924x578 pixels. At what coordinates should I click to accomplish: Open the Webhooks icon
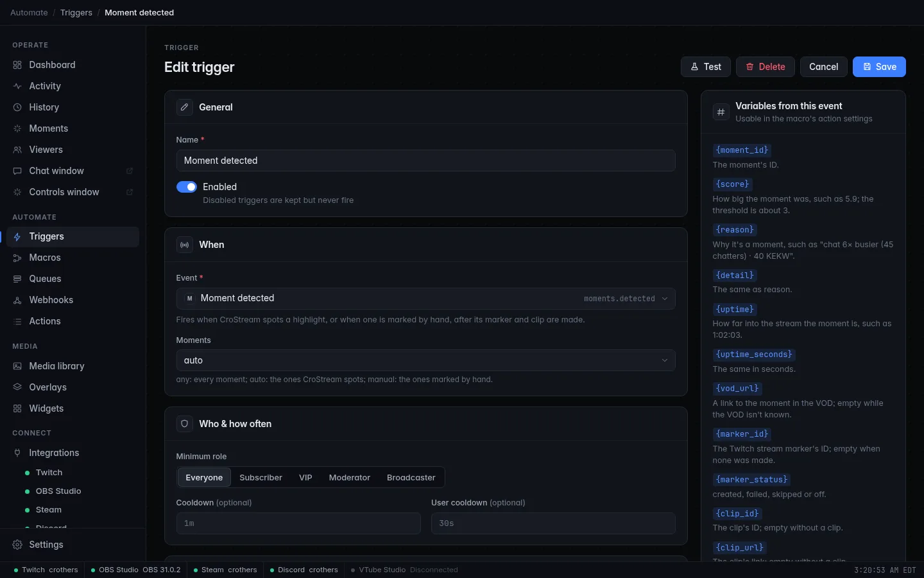click(x=17, y=300)
